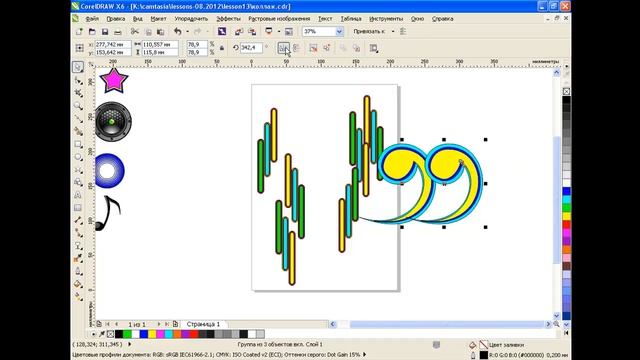
Task: Select the Interactive fill tool
Action: [78, 297]
